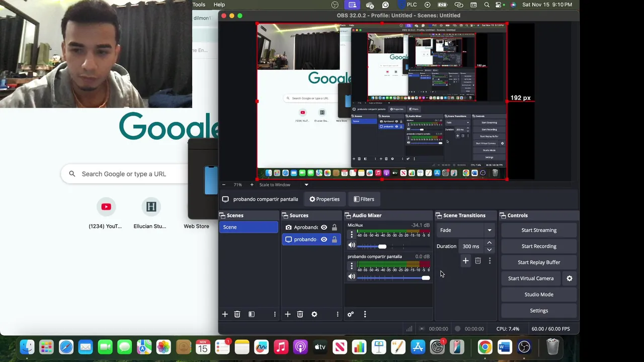
Task: Zoom in the preview with the plus icon
Action: [x=252, y=185]
